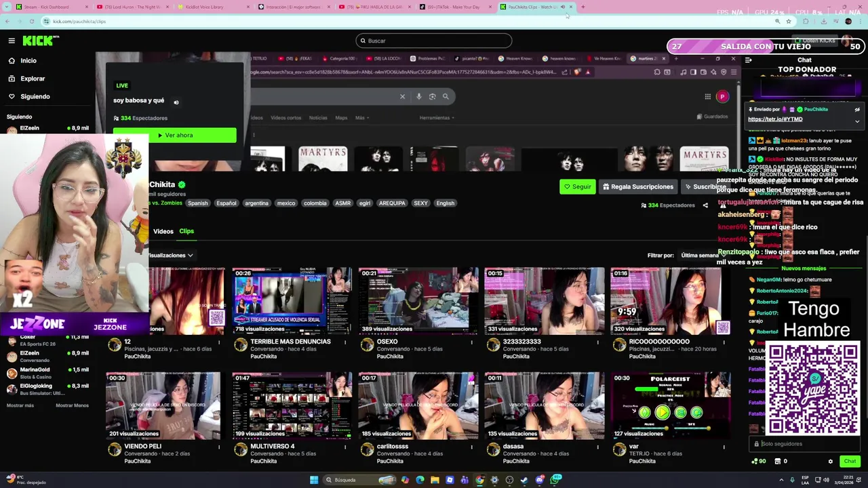Open options menu for TERRIBLE MAS DENUNCIAS clip

click(x=345, y=342)
